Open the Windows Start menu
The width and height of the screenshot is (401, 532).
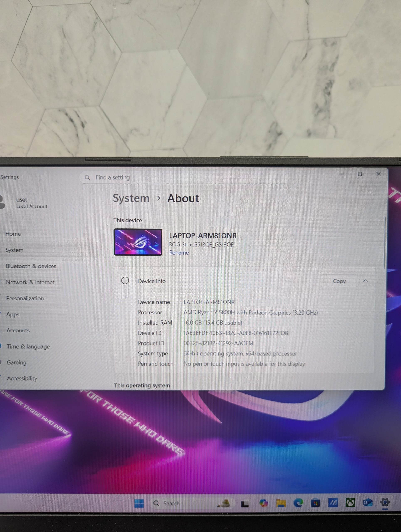tap(139, 503)
